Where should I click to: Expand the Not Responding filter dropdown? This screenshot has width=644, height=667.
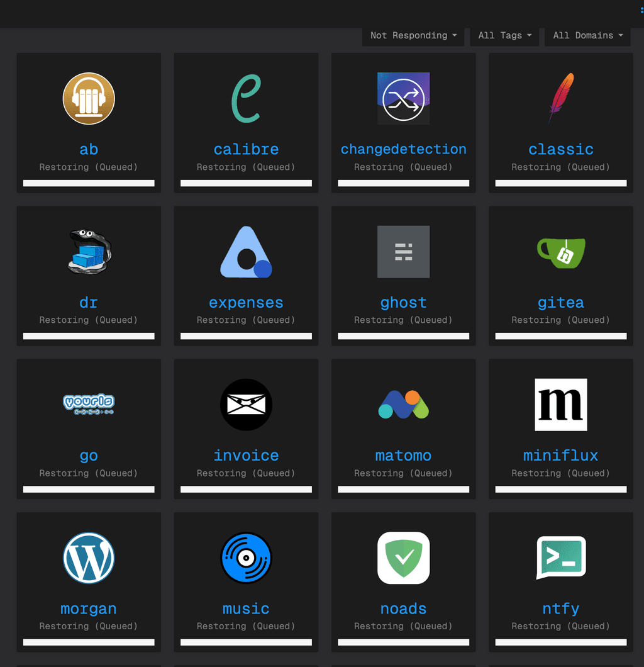[x=413, y=36]
